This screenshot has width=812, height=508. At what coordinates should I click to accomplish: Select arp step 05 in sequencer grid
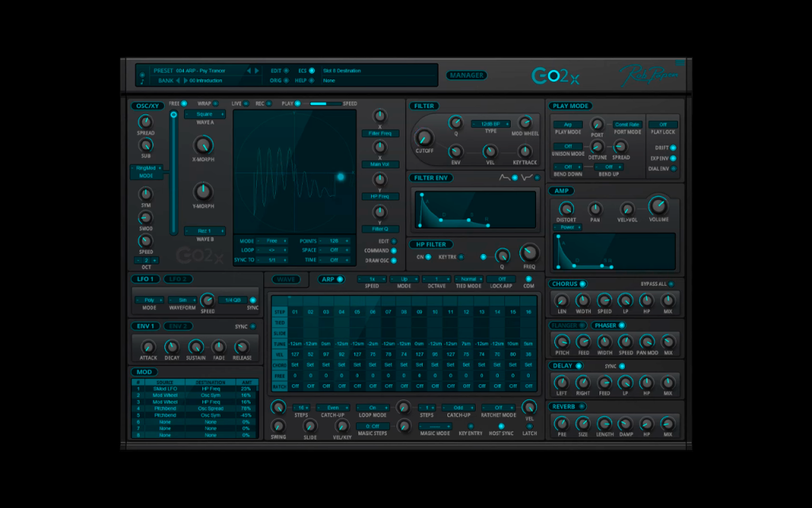coord(358,312)
